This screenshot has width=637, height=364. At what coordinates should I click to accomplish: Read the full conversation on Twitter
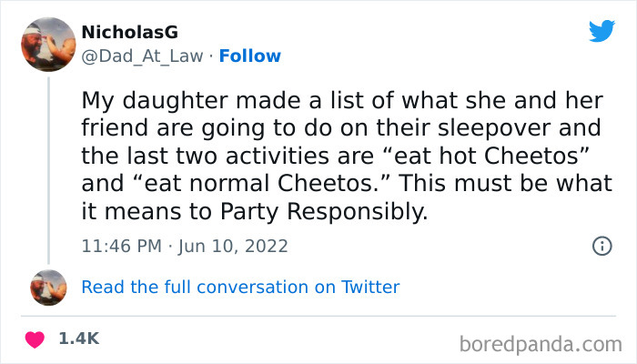pyautogui.click(x=240, y=288)
